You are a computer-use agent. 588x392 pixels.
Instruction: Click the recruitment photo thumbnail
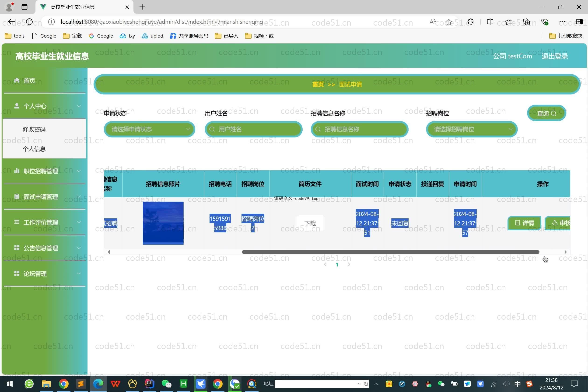(x=163, y=223)
